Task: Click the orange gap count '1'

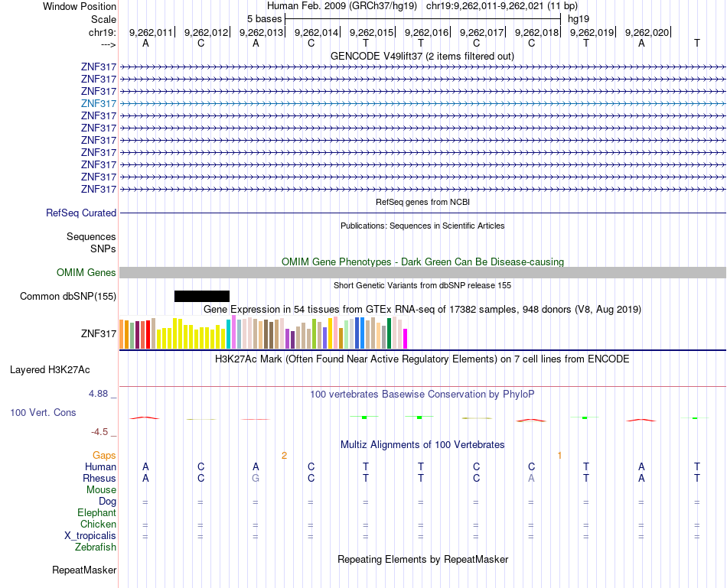Action: click(559, 456)
